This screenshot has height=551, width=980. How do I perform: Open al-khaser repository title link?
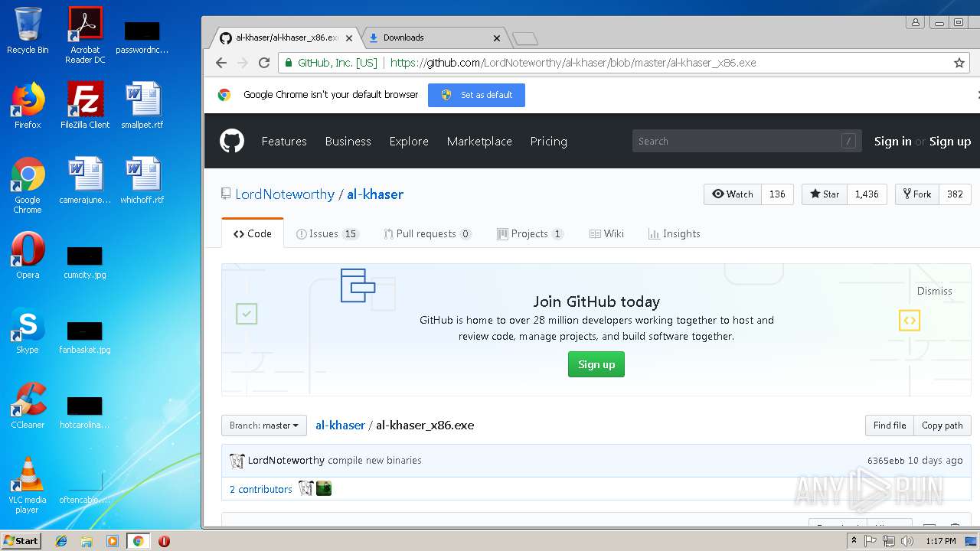[x=375, y=194]
